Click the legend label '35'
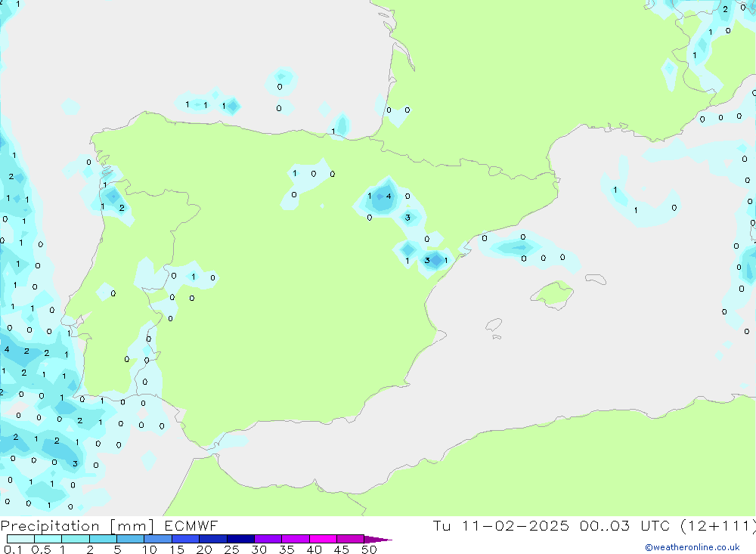This screenshot has height=554, width=756. (x=287, y=549)
